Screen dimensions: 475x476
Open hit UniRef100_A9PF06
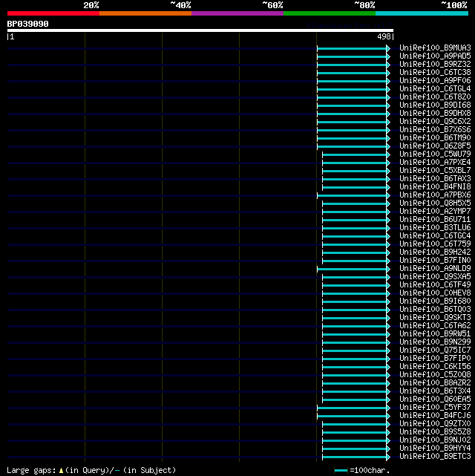[x=435, y=81]
